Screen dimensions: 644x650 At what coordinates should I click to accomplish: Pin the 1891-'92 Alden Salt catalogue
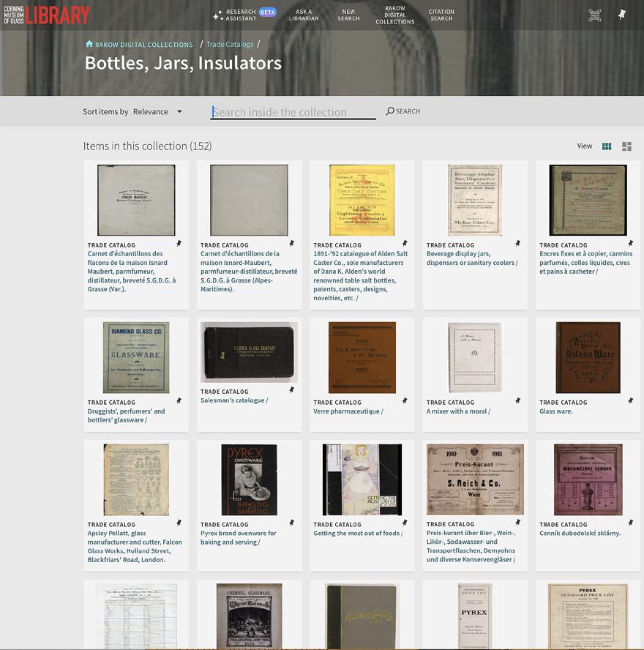click(405, 243)
